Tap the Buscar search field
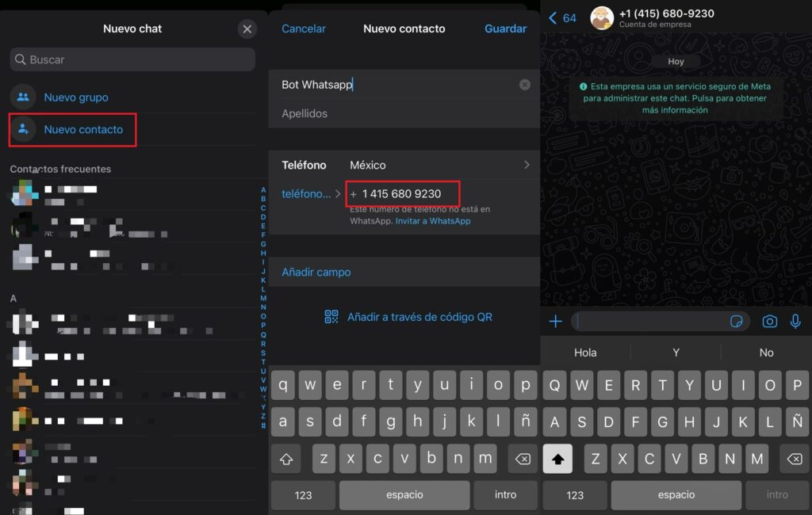Image resolution: width=812 pixels, height=515 pixels. (132, 59)
